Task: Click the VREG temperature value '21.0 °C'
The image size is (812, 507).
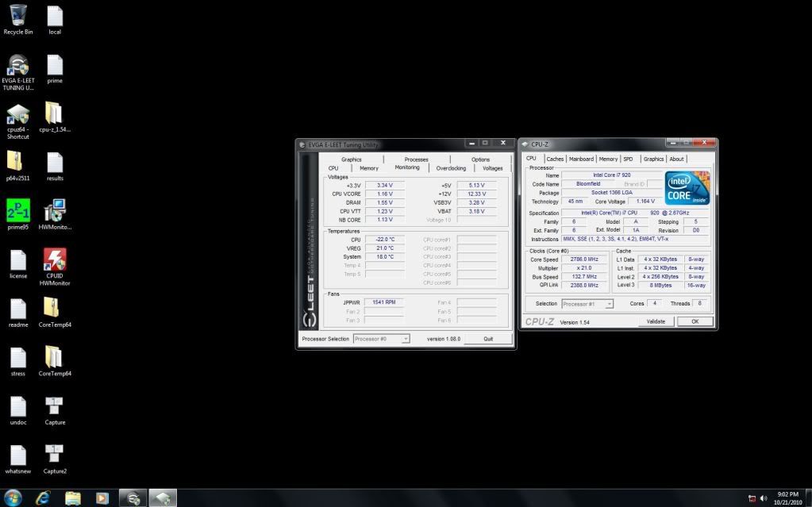Action: (385, 248)
